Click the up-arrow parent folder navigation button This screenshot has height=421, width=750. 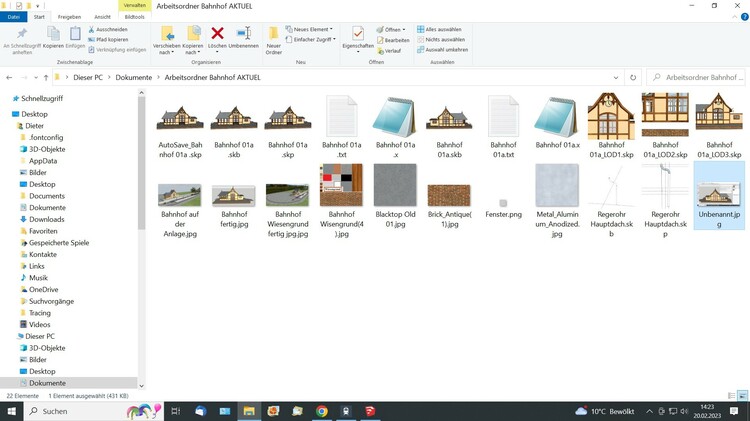[x=45, y=77]
